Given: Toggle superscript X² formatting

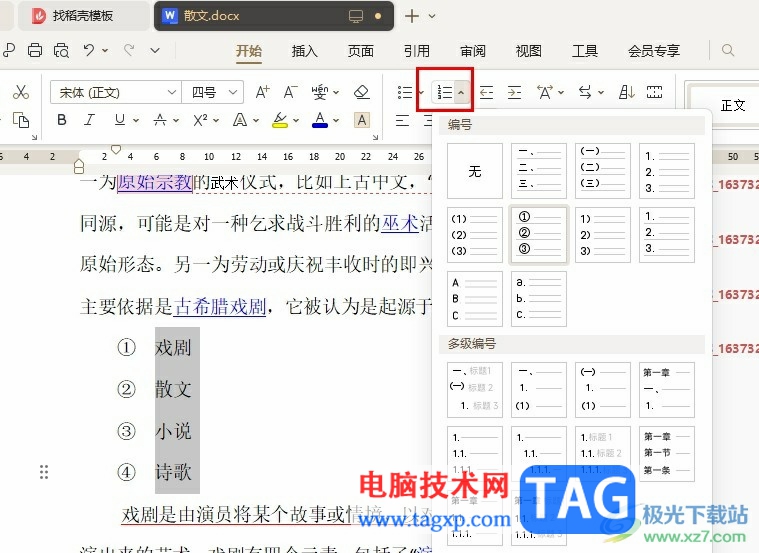Looking at the screenshot, I should pyautogui.click(x=200, y=120).
